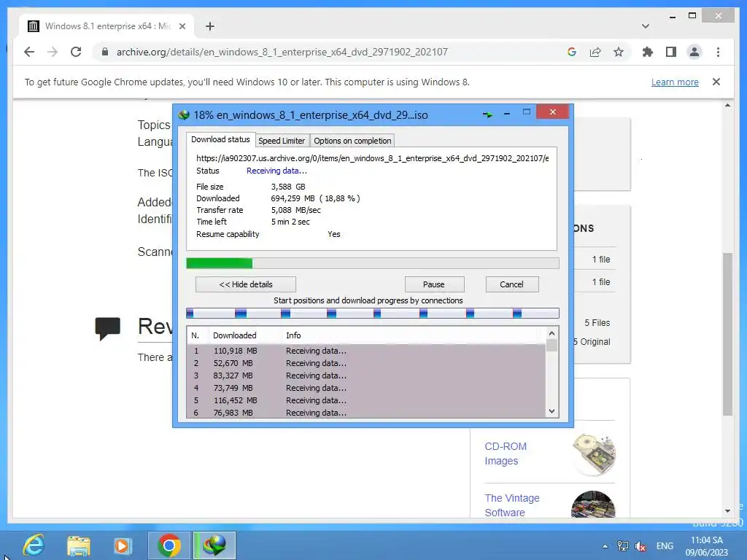This screenshot has width=747, height=560.
Task: Switch to Download status tab
Action: [x=220, y=139]
